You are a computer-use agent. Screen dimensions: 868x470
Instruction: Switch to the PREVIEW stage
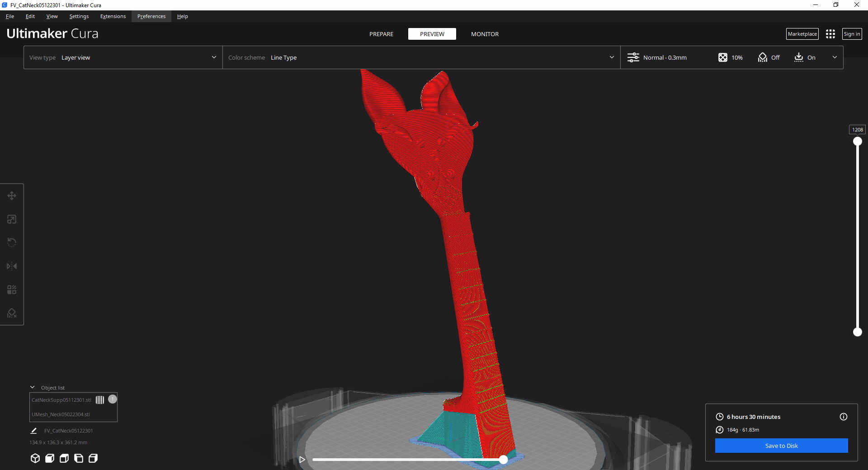432,34
